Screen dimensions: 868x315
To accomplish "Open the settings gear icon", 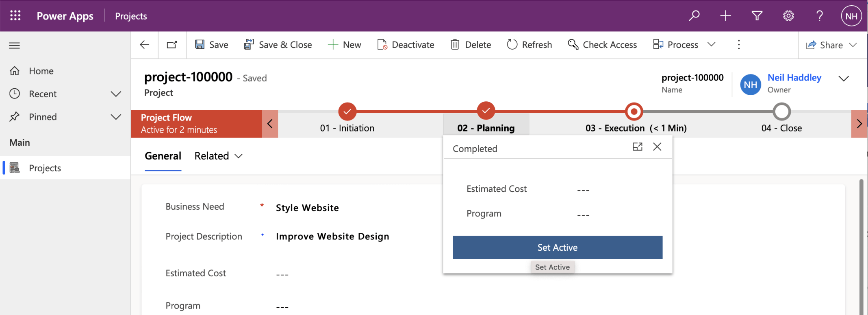I will (x=788, y=16).
